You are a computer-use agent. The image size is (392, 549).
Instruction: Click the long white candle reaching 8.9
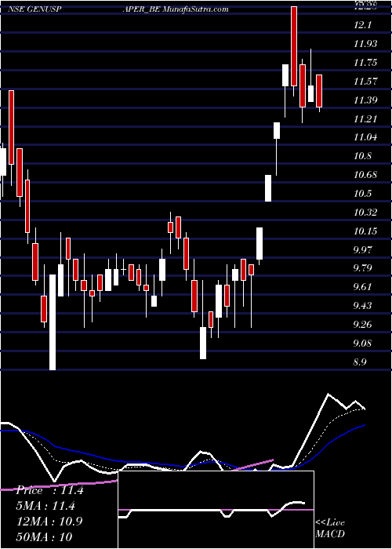[x=53, y=322]
